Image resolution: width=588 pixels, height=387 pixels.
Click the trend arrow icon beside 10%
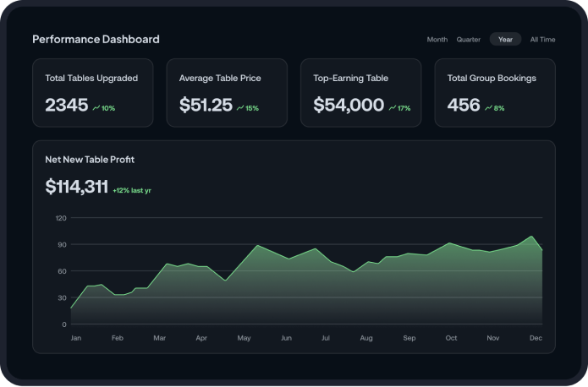[x=96, y=108]
